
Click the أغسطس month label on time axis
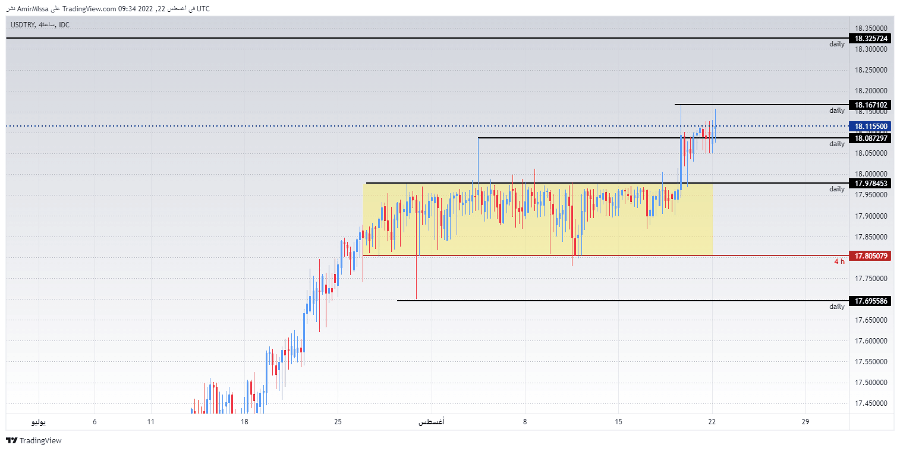coord(431,422)
